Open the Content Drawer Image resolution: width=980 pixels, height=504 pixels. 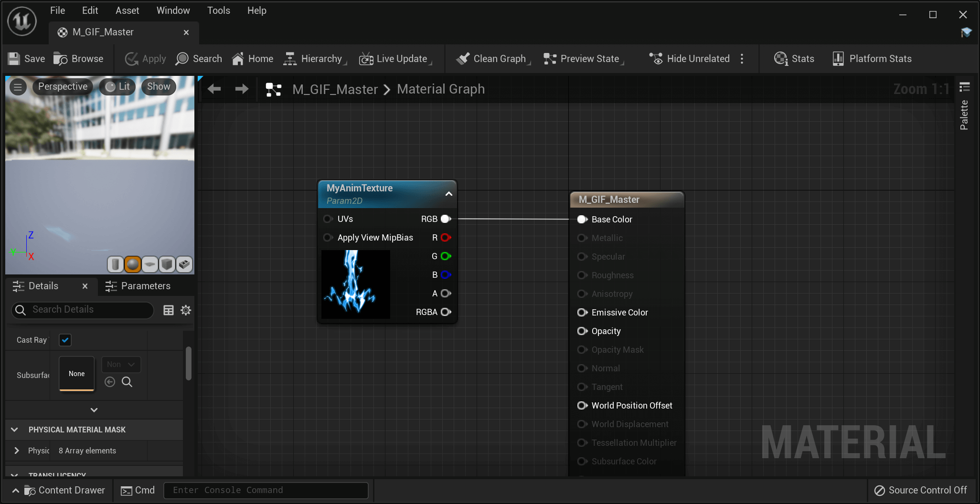tap(64, 490)
